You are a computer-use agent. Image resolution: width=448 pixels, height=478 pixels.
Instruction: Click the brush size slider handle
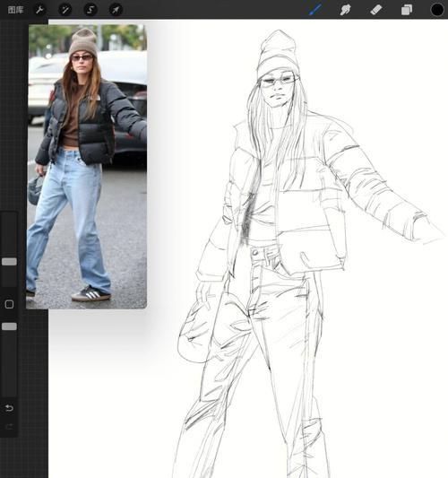pos(9,262)
